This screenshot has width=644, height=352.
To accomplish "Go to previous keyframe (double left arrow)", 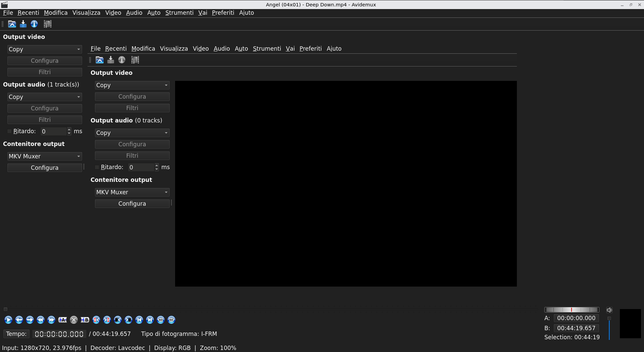I will [x=41, y=320].
